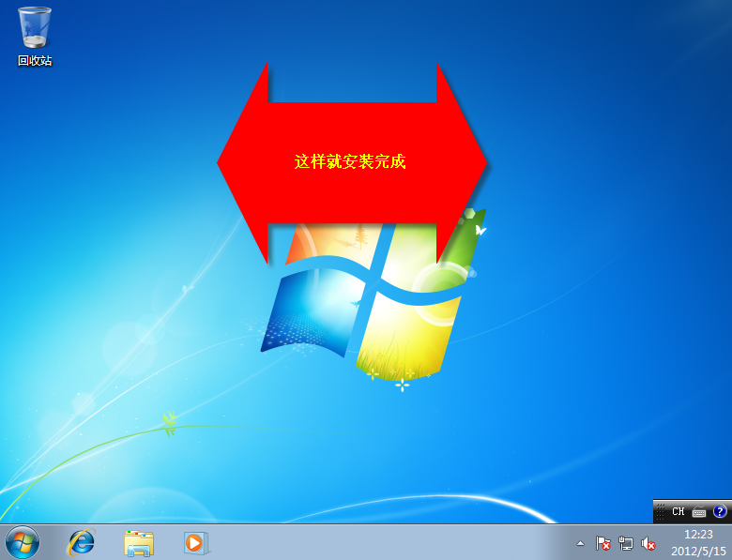The width and height of the screenshot is (732, 560).
Task: Open Windows Explorer folder in the taskbar
Action: point(139,543)
